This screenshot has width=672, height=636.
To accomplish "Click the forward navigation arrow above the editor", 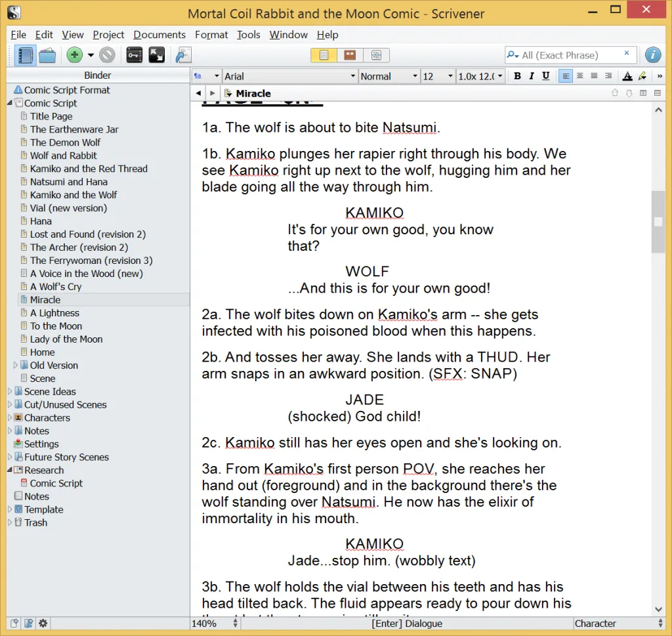I will coord(211,93).
